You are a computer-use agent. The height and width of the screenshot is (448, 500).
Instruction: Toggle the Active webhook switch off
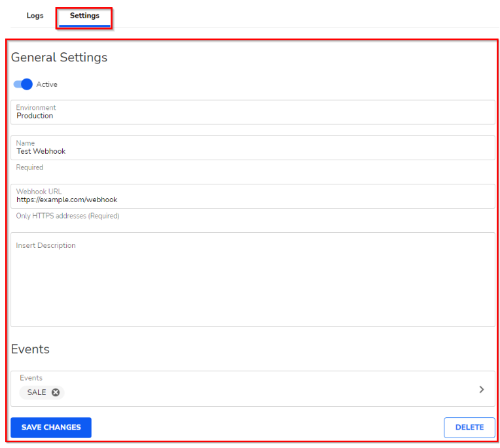(23, 84)
